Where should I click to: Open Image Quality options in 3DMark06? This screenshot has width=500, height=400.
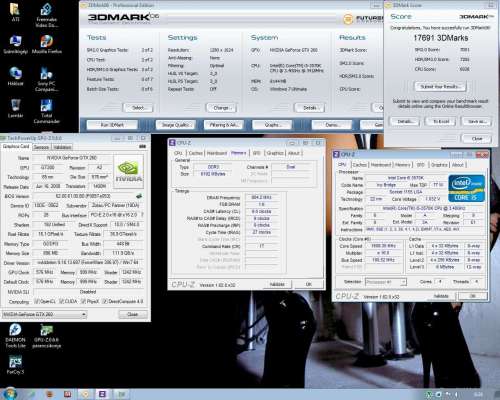176,125
